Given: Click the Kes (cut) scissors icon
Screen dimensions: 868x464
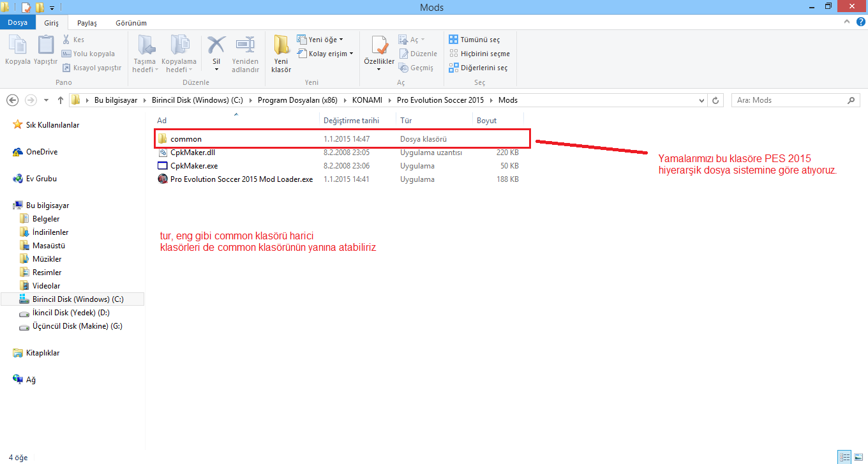Looking at the screenshot, I should point(66,40).
